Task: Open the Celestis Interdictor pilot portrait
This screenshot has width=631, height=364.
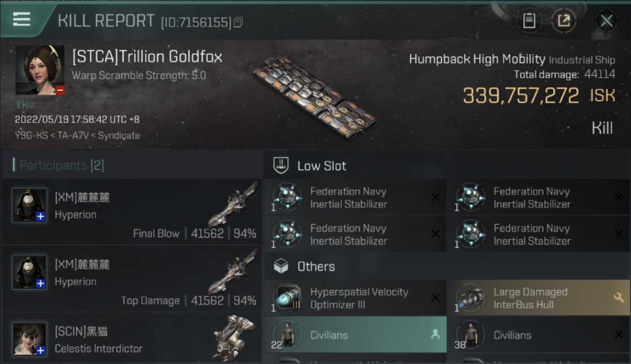Action: click(30, 338)
